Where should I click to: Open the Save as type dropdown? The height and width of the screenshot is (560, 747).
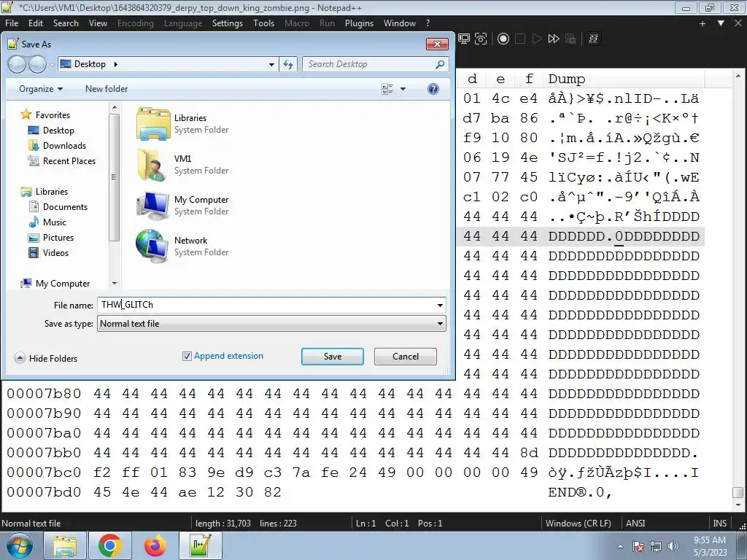click(x=440, y=324)
